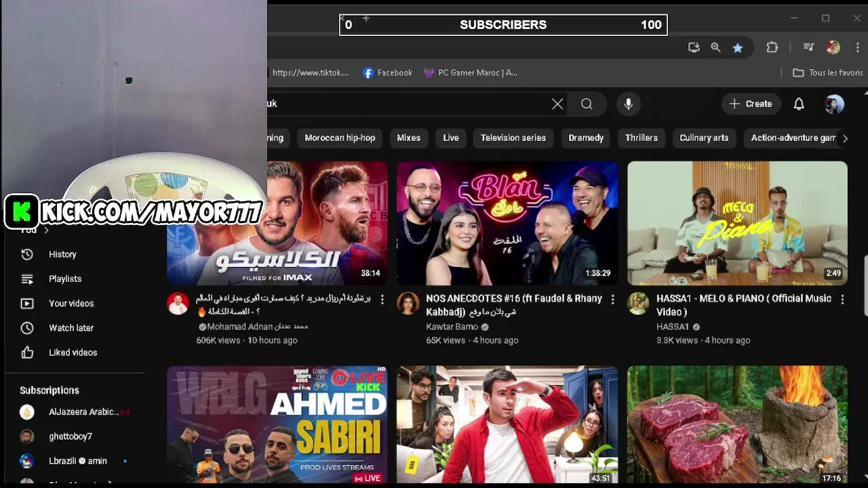Image resolution: width=868 pixels, height=488 pixels.
Task: Show more filter chips with right arrow
Action: click(x=845, y=138)
